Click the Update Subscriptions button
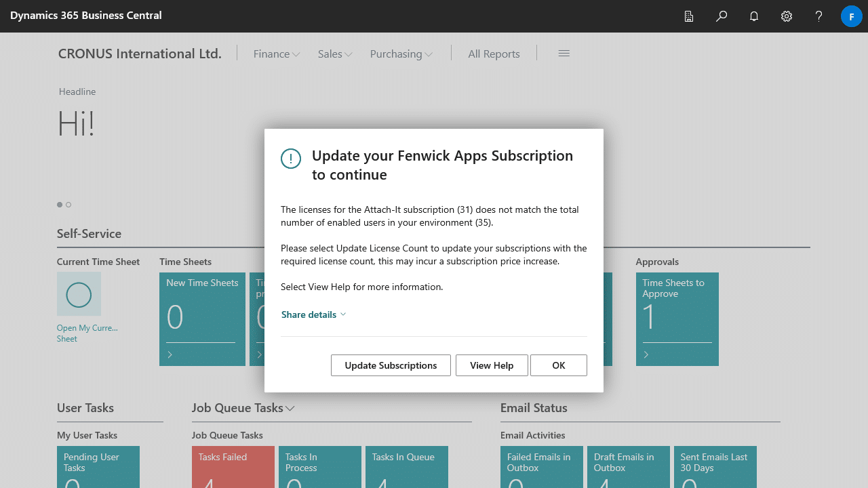Screen dimensions: 868x488 (x=391, y=365)
